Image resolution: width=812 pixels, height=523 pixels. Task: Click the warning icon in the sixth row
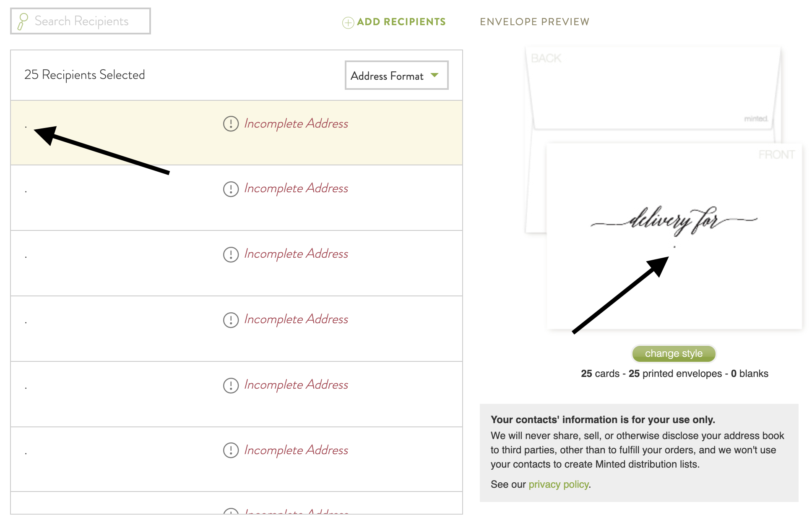coord(231,450)
